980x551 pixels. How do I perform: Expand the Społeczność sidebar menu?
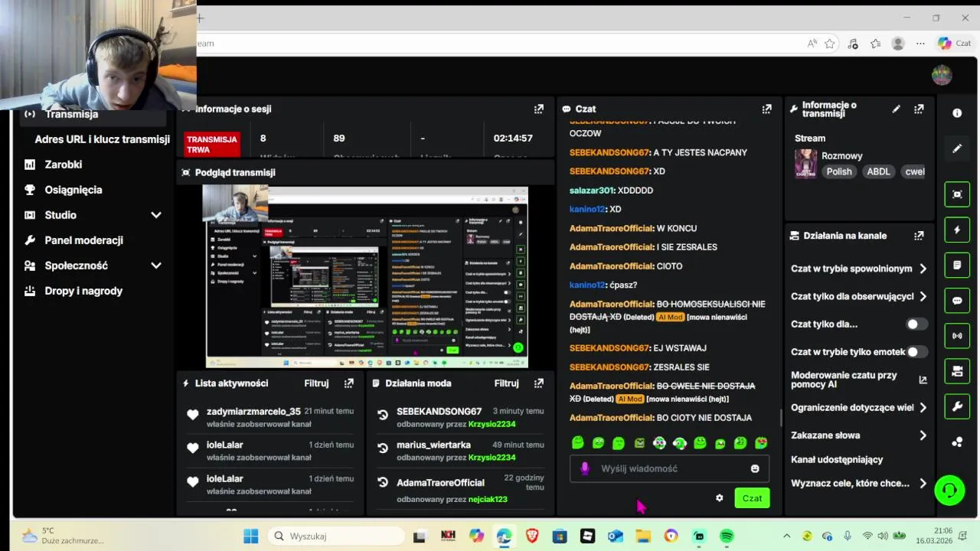pos(156,266)
